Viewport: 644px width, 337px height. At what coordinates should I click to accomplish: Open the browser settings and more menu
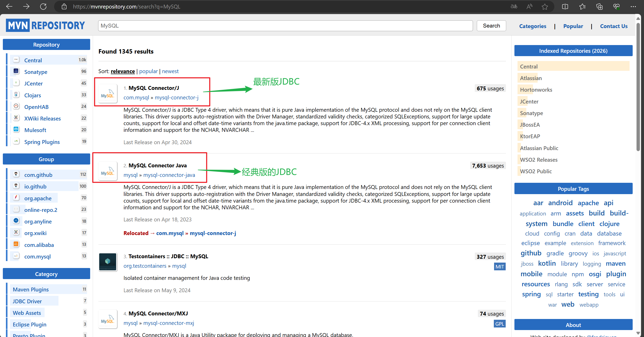pyautogui.click(x=633, y=6)
